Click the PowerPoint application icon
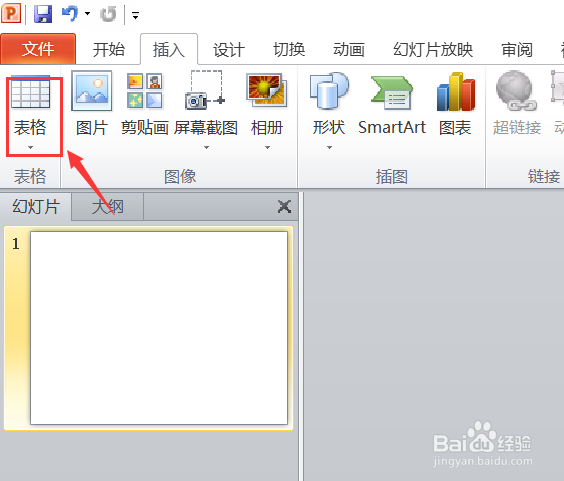Image resolution: width=564 pixels, height=481 pixels. click(11, 14)
